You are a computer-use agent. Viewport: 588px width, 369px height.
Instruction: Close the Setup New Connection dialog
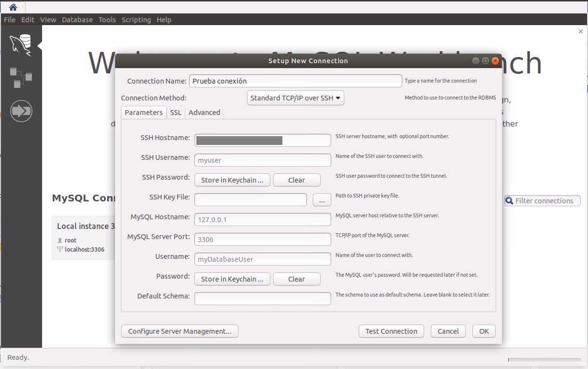(x=495, y=61)
